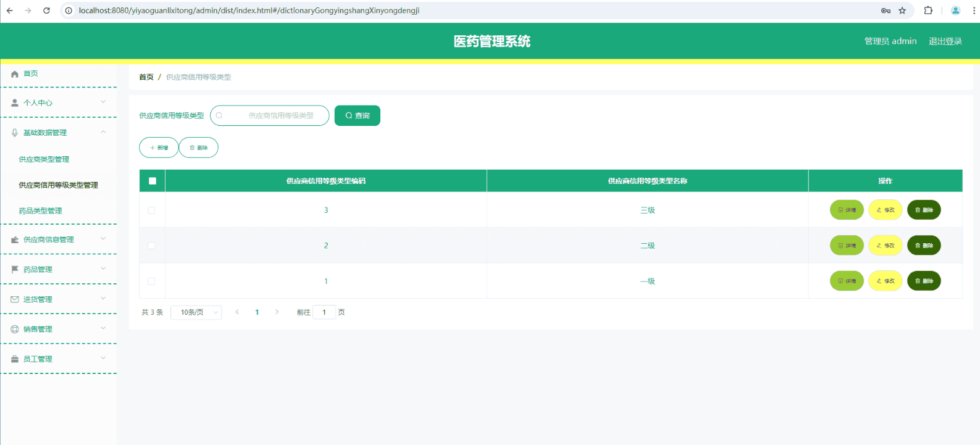Click the 三级 cell in the table
The image size is (980, 445).
[648, 210]
